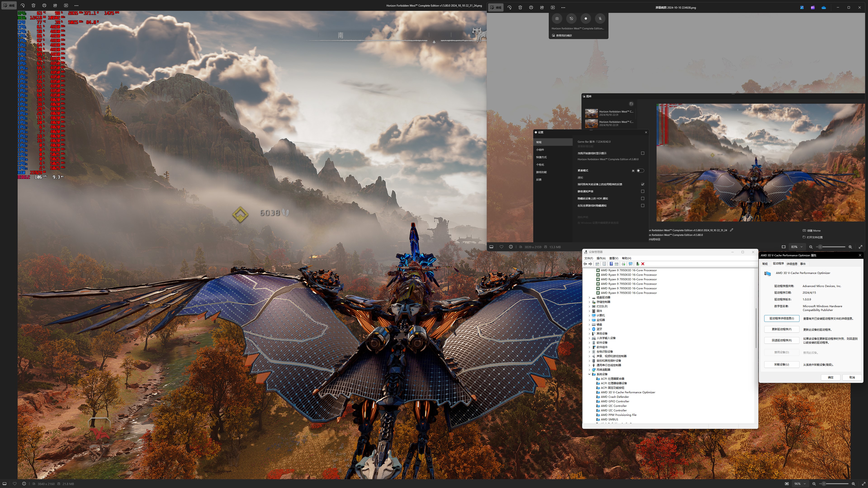Check the 在玩全屏游戏时隐藏通知 checkbox
The image size is (868, 488).
(643, 205)
